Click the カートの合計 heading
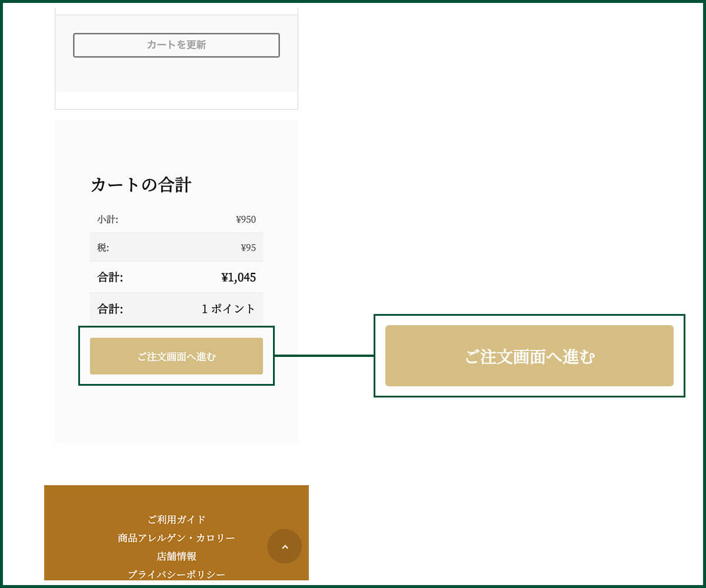The image size is (706, 588). [141, 185]
